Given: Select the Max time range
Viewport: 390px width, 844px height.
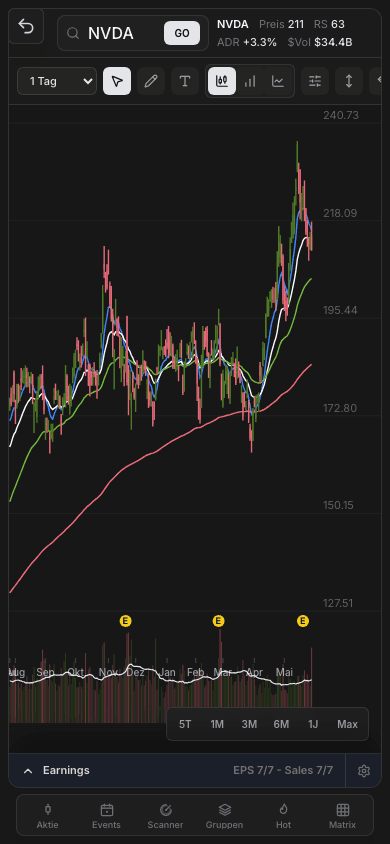Looking at the screenshot, I should pyautogui.click(x=348, y=724).
